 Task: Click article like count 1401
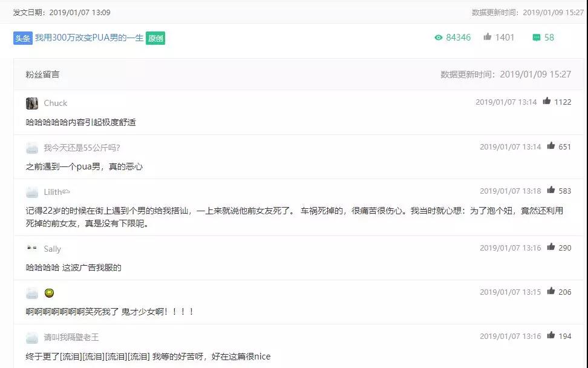coord(505,38)
